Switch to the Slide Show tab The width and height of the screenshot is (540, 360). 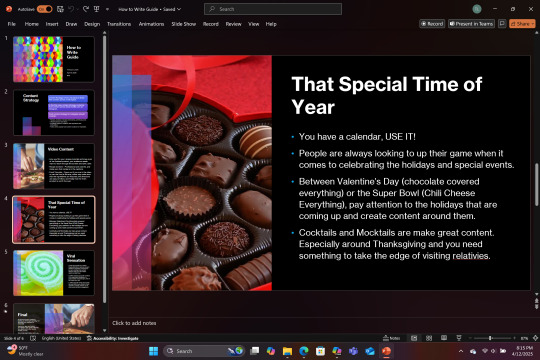(184, 24)
